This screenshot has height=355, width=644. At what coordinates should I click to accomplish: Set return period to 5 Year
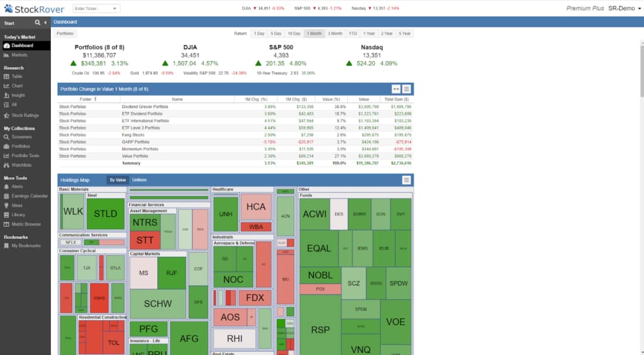[404, 34]
